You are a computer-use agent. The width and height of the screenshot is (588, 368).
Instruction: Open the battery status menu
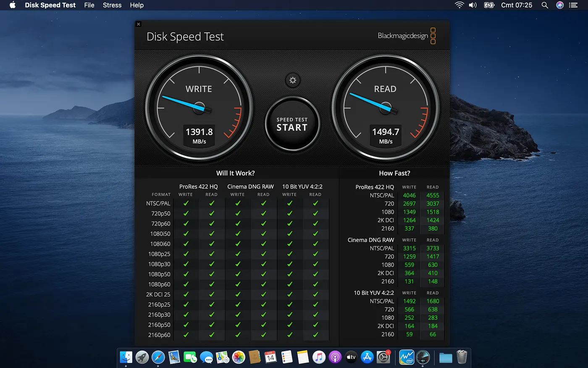(x=489, y=5)
